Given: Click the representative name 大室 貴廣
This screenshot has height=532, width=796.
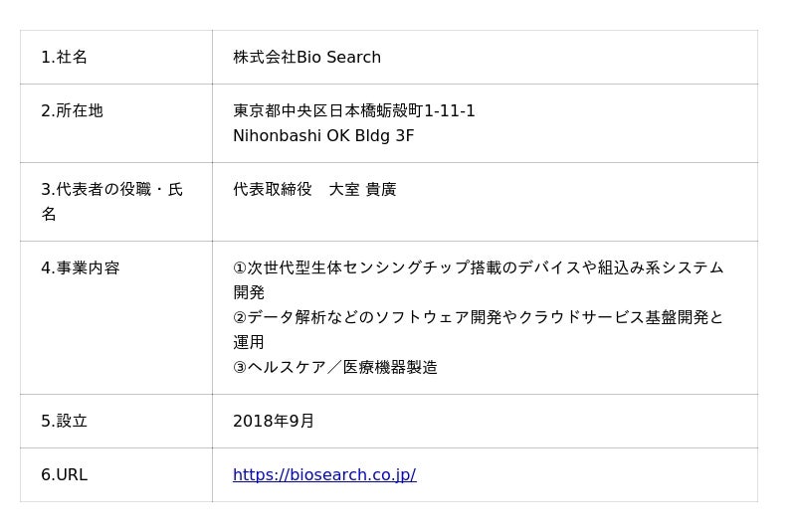Looking at the screenshot, I should pyautogui.click(x=362, y=189).
